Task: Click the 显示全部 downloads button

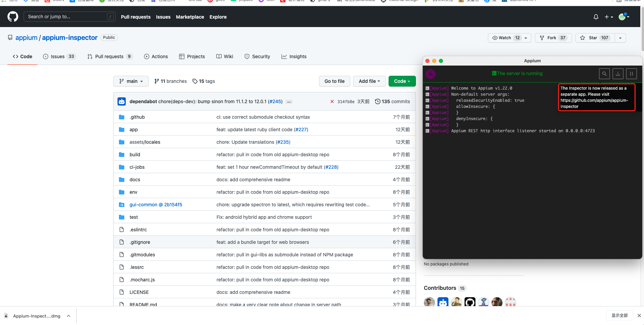Action: 619,316
